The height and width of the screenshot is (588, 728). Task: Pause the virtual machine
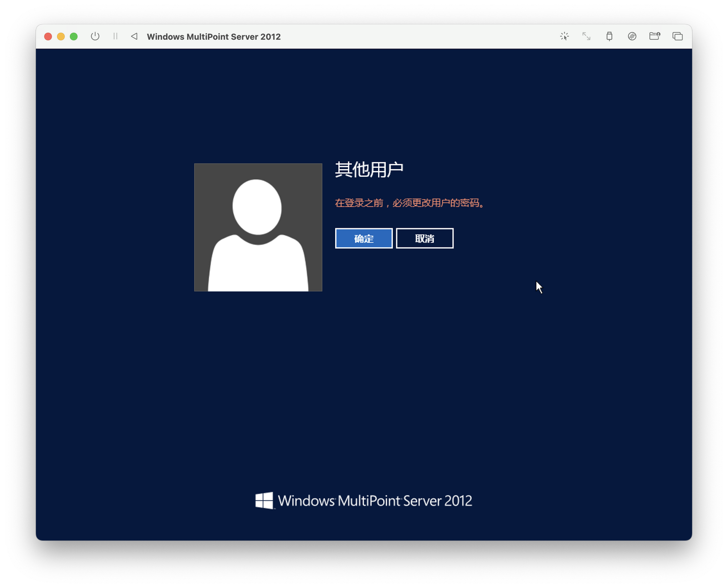pos(115,36)
